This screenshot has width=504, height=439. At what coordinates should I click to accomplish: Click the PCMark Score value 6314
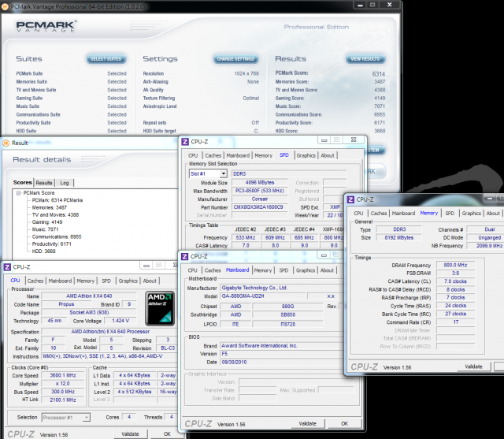379,74
